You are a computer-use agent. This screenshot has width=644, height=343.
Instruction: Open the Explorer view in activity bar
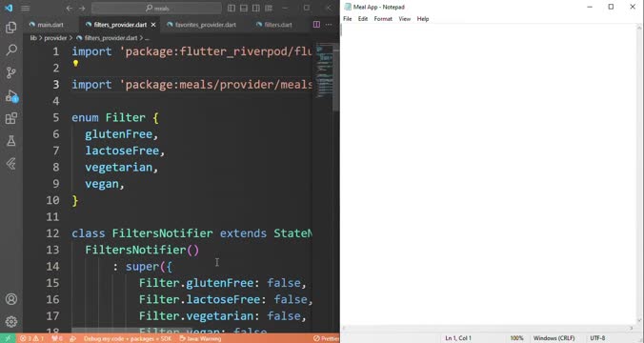click(x=11, y=28)
